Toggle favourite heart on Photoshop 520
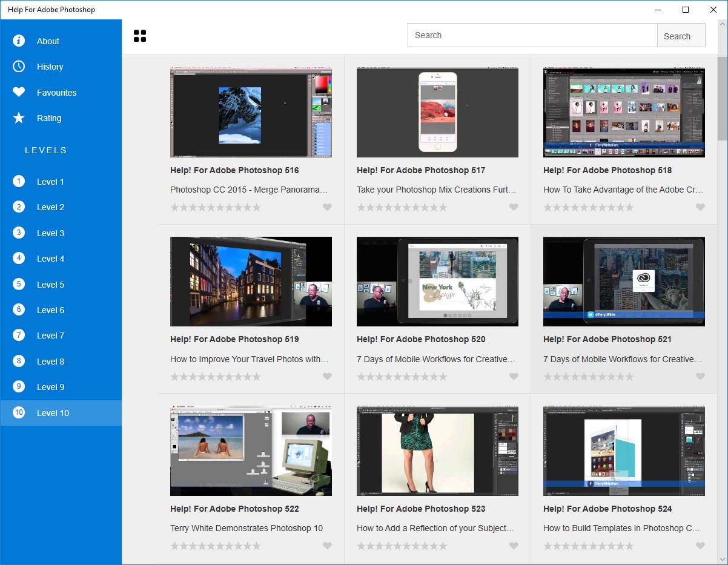This screenshot has height=565, width=728. click(x=514, y=377)
